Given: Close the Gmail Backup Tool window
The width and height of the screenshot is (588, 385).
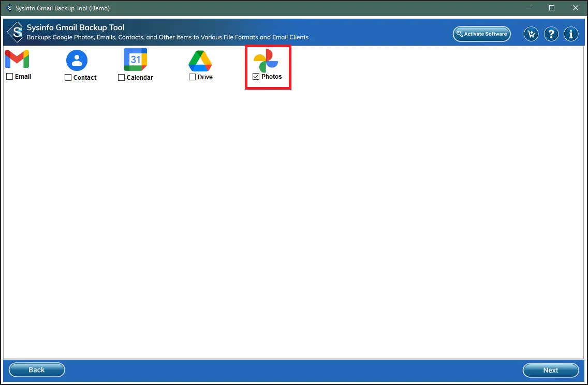Looking at the screenshot, I should pyautogui.click(x=576, y=8).
